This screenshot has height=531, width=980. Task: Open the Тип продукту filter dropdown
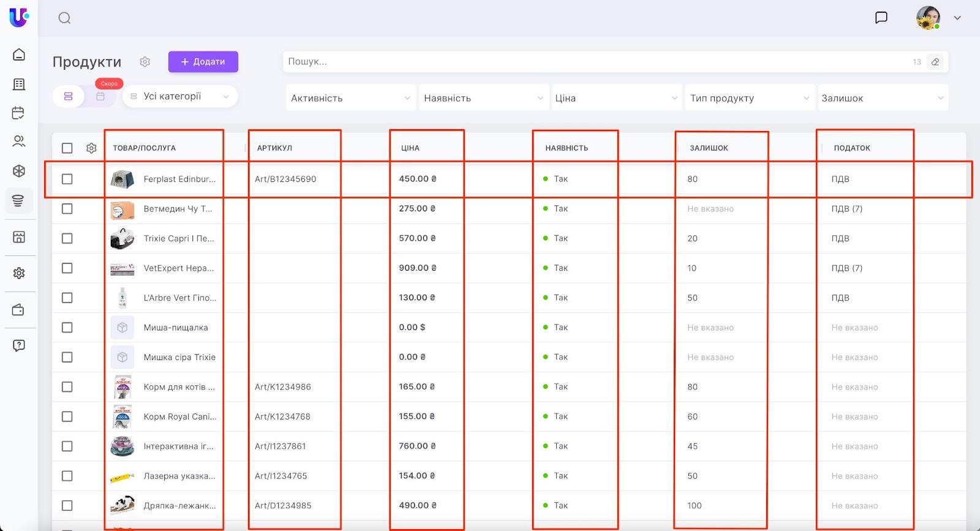pyautogui.click(x=749, y=98)
